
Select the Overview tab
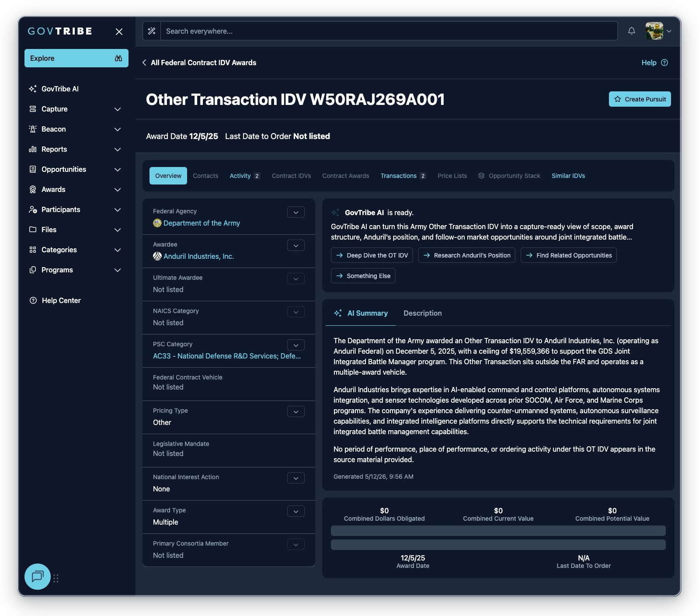(x=168, y=176)
